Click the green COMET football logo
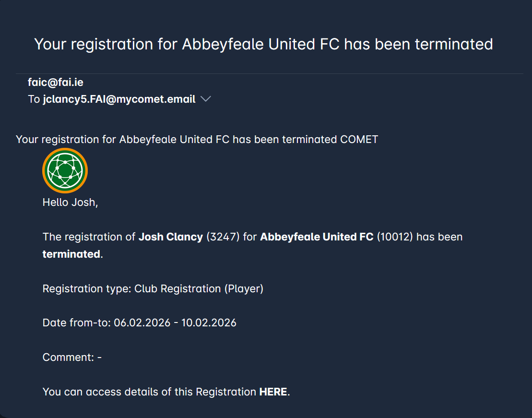The height and width of the screenshot is (418, 532). coord(65,170)
